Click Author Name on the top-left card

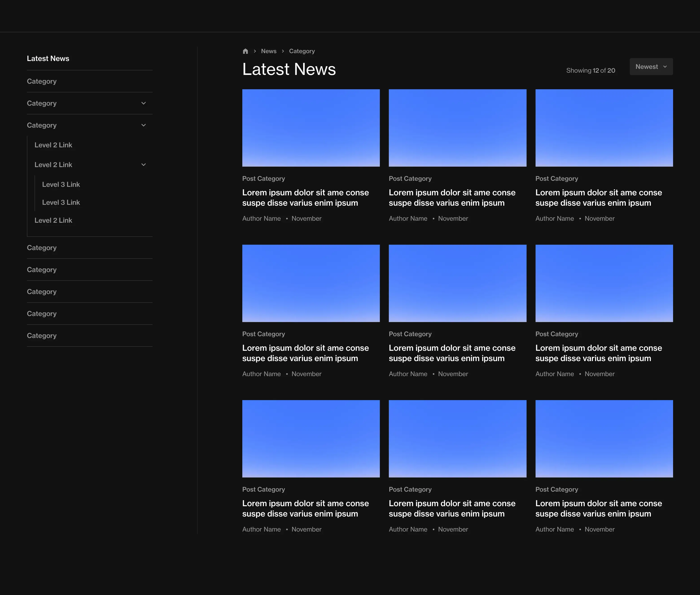(261, 219)
